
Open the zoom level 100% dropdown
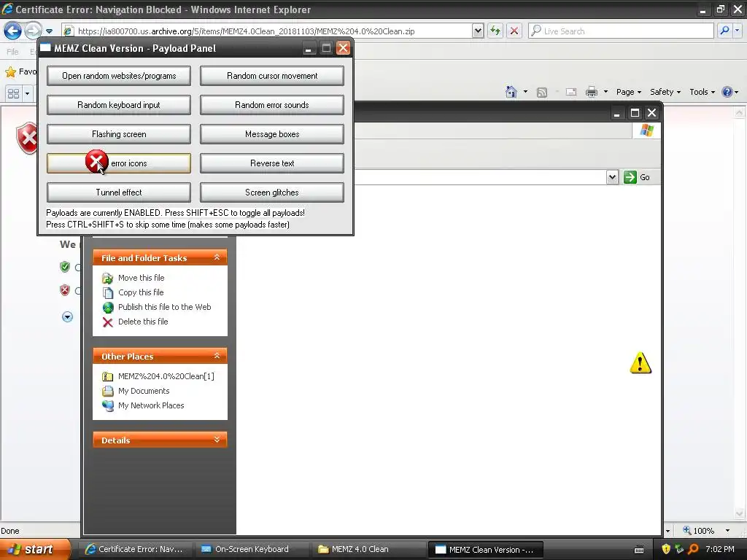[727, 531]
